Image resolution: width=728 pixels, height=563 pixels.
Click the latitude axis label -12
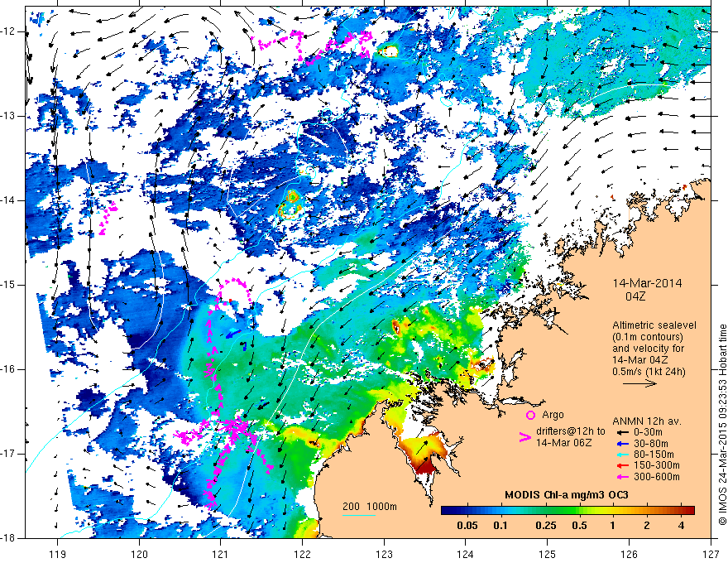click(x=8, y=31)
